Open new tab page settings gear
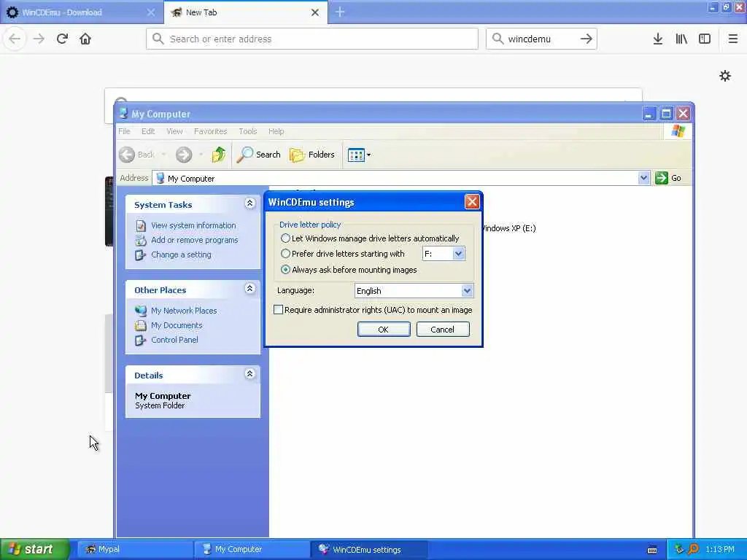The height and width of the screenshot is (560, 747). click(x=725, y=76)
